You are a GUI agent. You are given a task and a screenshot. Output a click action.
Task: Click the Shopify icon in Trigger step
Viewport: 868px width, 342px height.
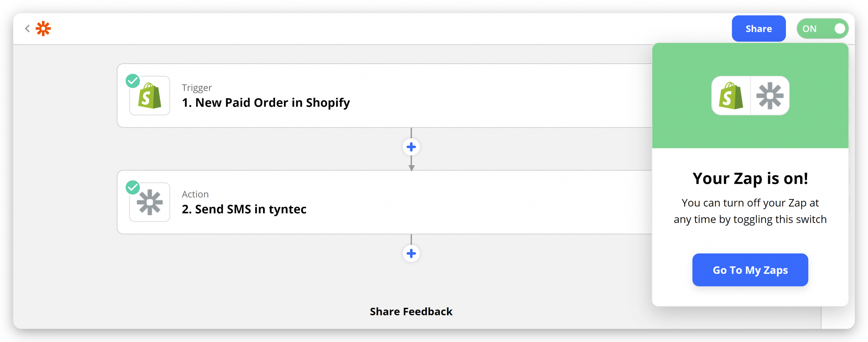pyautogui.click(x=150, y=95)
